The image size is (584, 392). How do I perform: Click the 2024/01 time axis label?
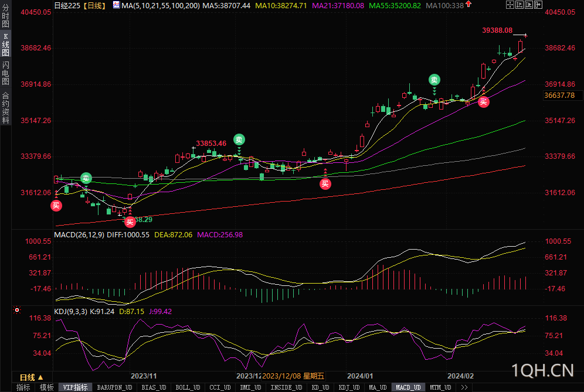(x=360, y=376)
